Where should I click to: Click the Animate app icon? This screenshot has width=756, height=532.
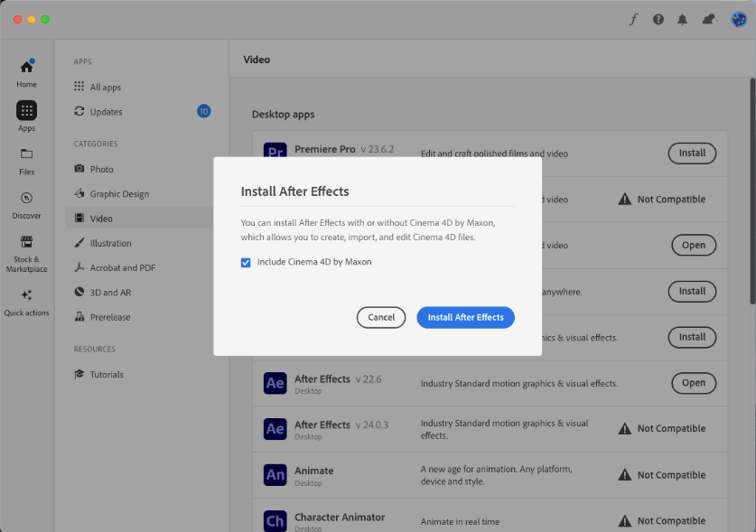click(275, 475)
